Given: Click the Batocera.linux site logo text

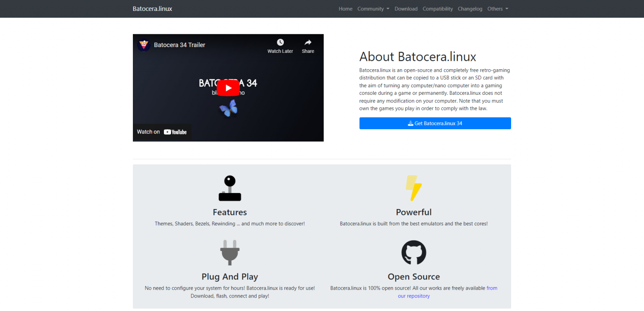Looking at the screenshot, I should (x=152, y=8).
